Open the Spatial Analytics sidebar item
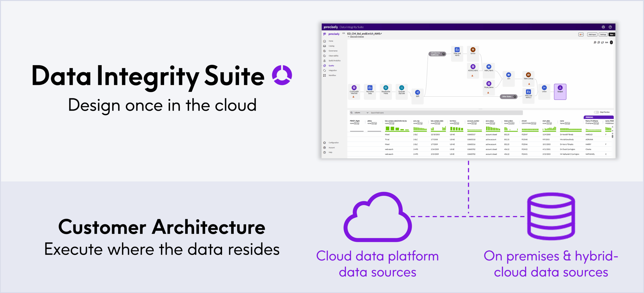This screenshot has height=293, width=644. click(332, 61)
